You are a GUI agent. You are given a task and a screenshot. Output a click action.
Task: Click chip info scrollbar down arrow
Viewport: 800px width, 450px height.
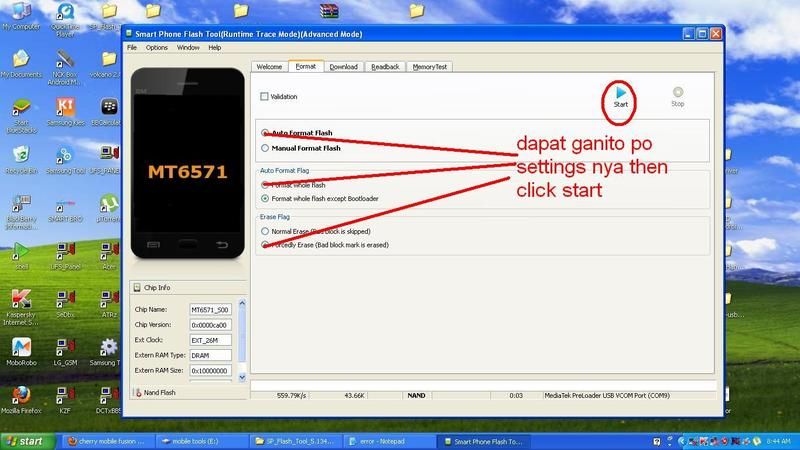(242, 378)
